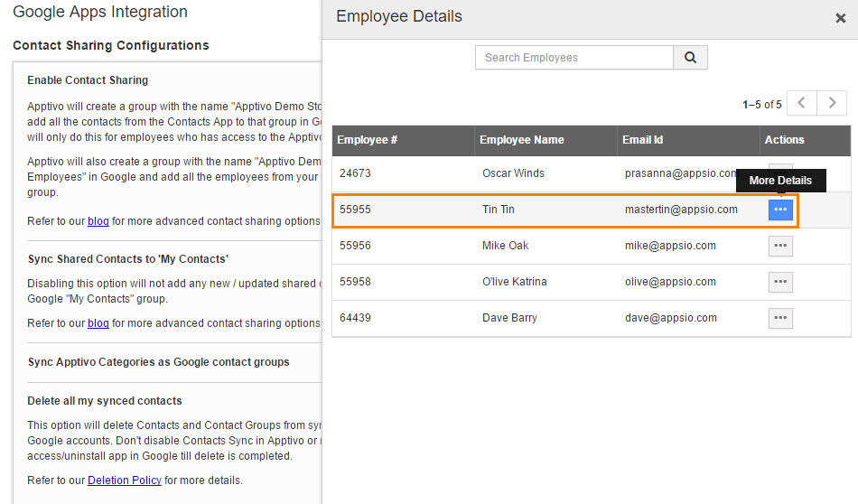This screenshot has height=504, width=858.
Task: Open More Details for O'live Katrina
Action: tap(780, 282)
